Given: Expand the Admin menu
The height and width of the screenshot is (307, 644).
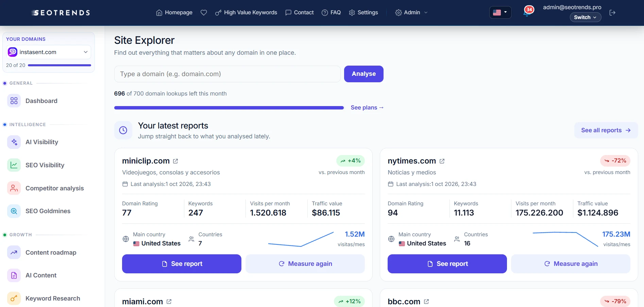Looking at the screenshot, I should pos(411,13).
